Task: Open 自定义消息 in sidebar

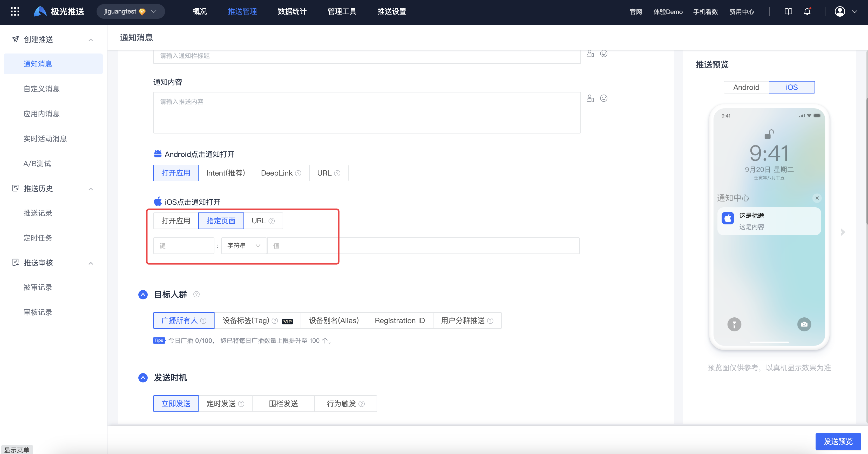Action: [x=42, y=89]
